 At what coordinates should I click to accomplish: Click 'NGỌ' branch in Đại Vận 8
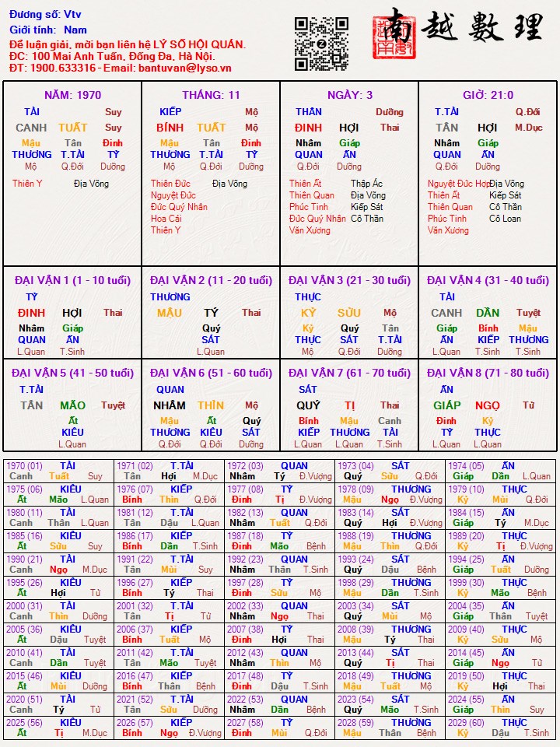pyautogui.click(x=488, y=405)
